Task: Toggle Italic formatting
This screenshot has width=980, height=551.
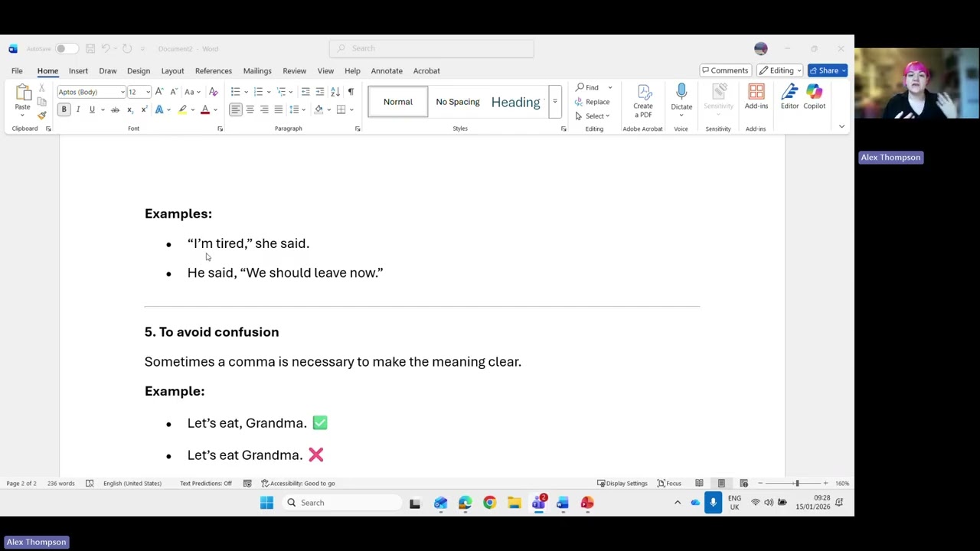Action: pos(78,109)
